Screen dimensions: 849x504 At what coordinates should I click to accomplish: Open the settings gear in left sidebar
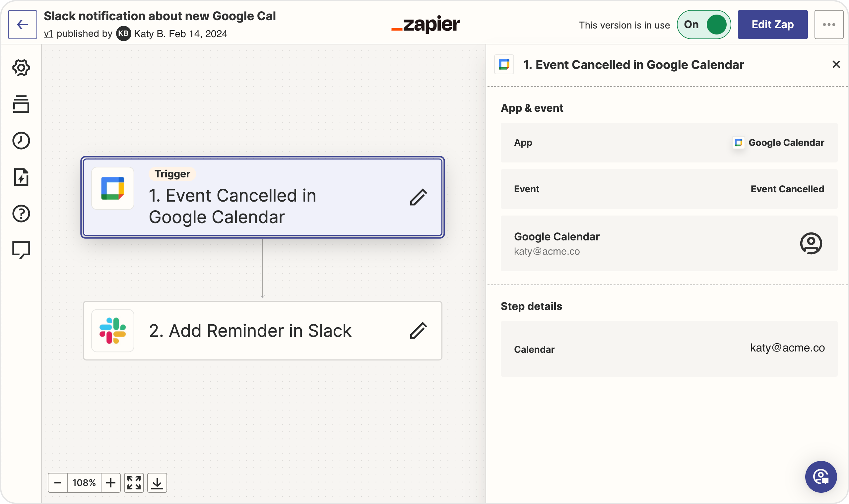(21, 68)
